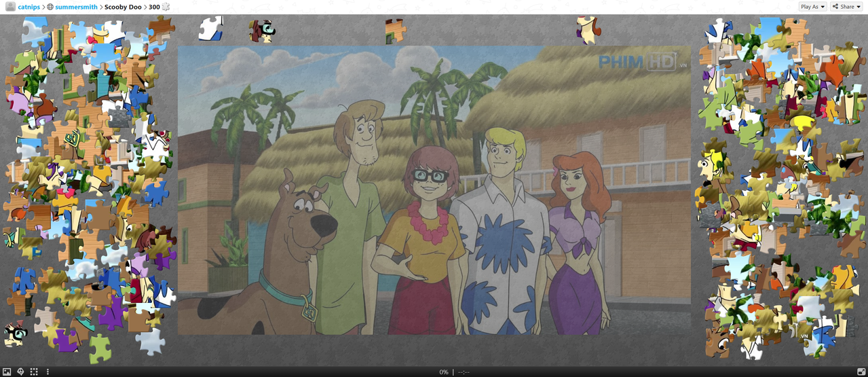Screen dimensions: 868x377
Task: Click the globe icon before summersmith
Action: pos(50,7)
